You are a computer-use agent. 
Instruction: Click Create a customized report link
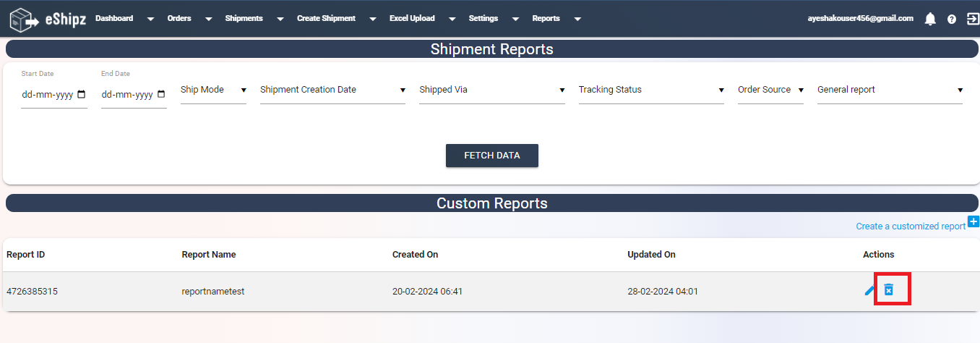[911, 226]
